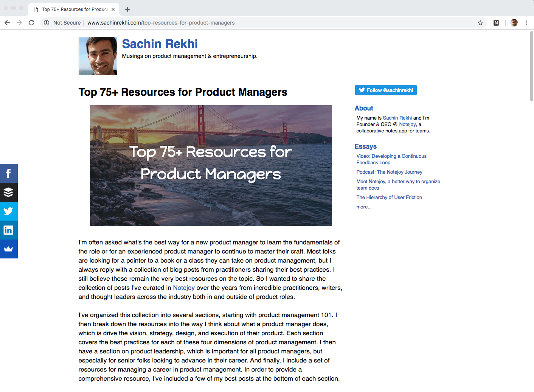Screen dimensions: 534x392
Task: Open Sachin Rekhi link in About
Action: point(397,118)
